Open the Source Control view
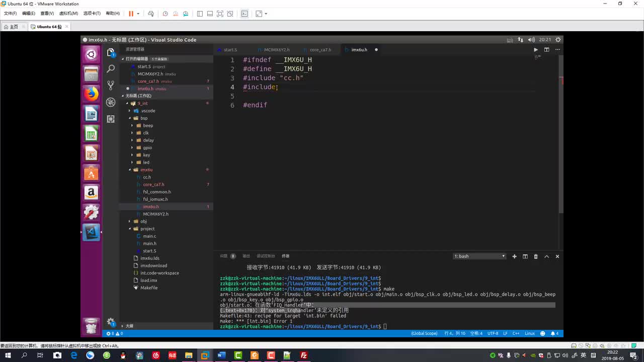The width and height of the screenshot is (644, 362). (111, 85)
